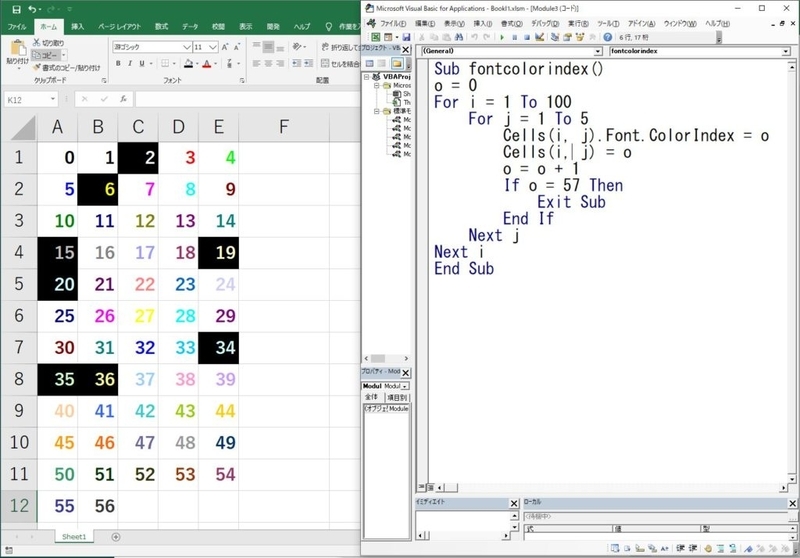Collapse the Microsoft Excel Objects folder node
Screen dimensions: 800x558
click(377, 85)
